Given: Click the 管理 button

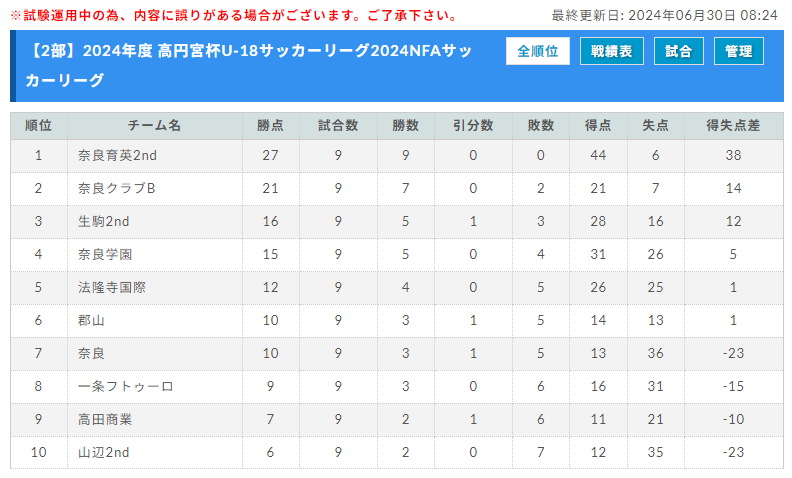Looking at the screenshot, I should [738, 51].
